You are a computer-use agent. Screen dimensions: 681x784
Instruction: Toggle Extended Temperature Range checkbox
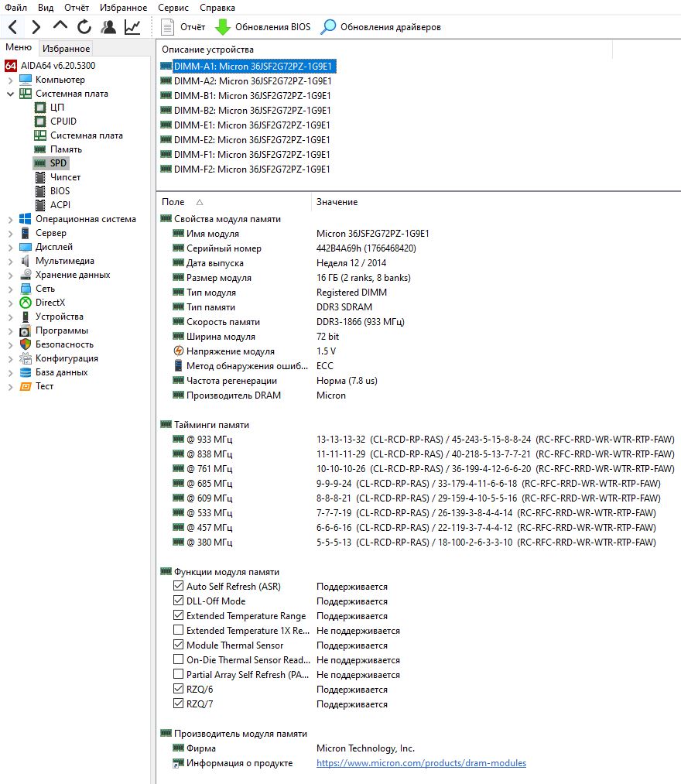click(x=178, y=615)
